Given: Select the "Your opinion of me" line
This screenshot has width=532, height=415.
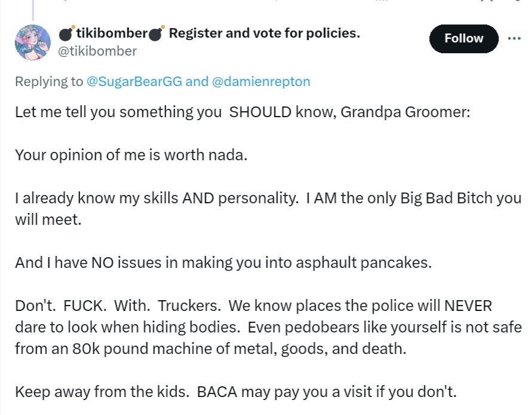Looking at the screenshot, I should pos(131,155).
